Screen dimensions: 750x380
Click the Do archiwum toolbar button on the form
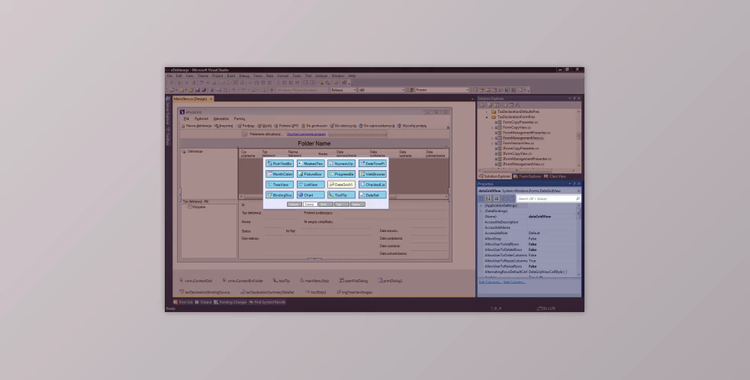pos(314,126)
